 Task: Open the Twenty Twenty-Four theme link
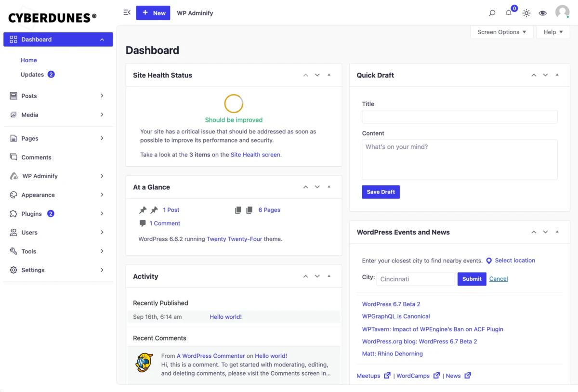[x=235, y=239]
